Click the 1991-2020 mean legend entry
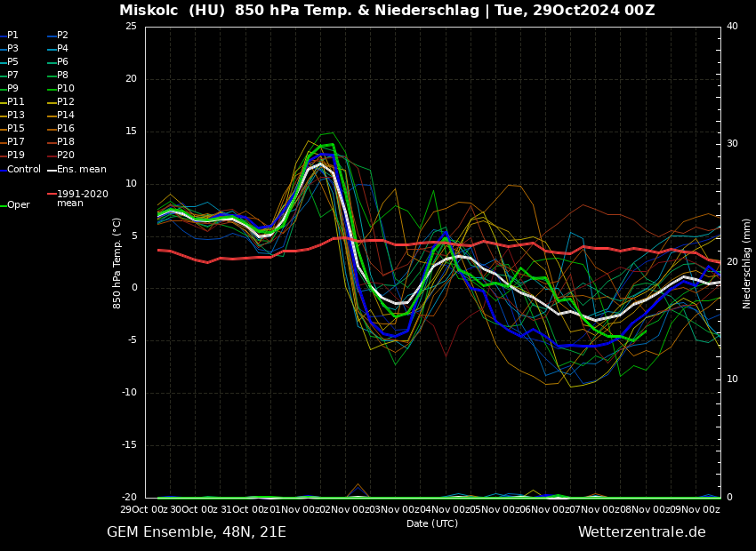Image resolution: width=756 pixels, height=551 pixels. tap(82, 198)
